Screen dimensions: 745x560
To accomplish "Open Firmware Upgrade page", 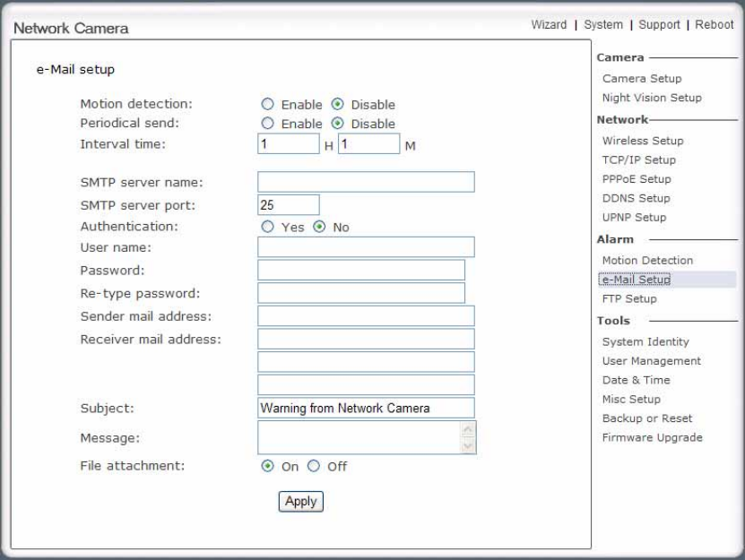I will pyautogui.click(x=653, y=437).
